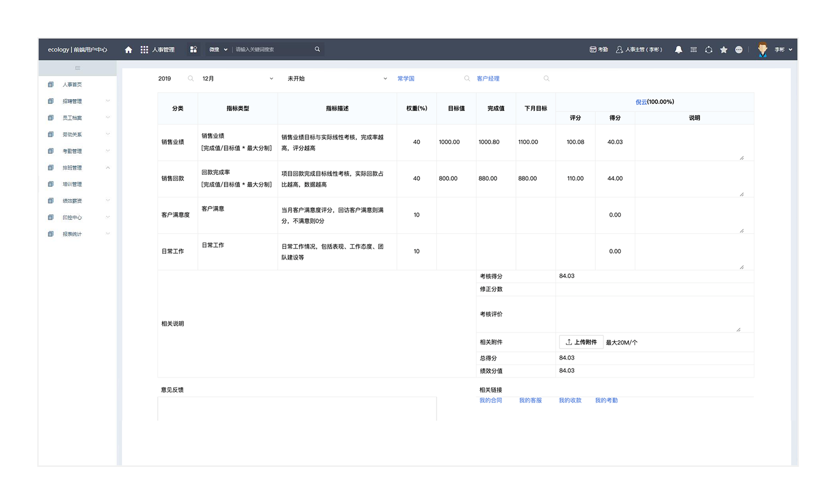Click the 报表统计 sidebar icon
836x504 pixels.
(51, 234)
